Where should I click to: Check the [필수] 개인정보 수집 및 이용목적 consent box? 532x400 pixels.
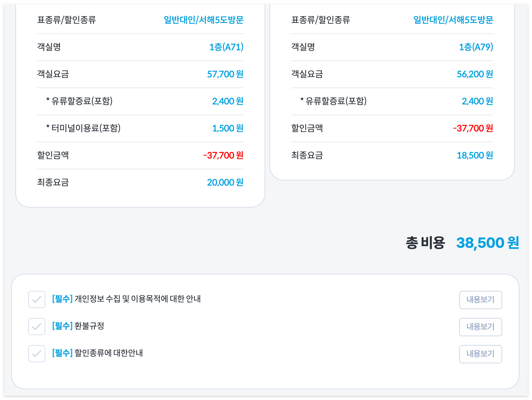click(37, 300)
